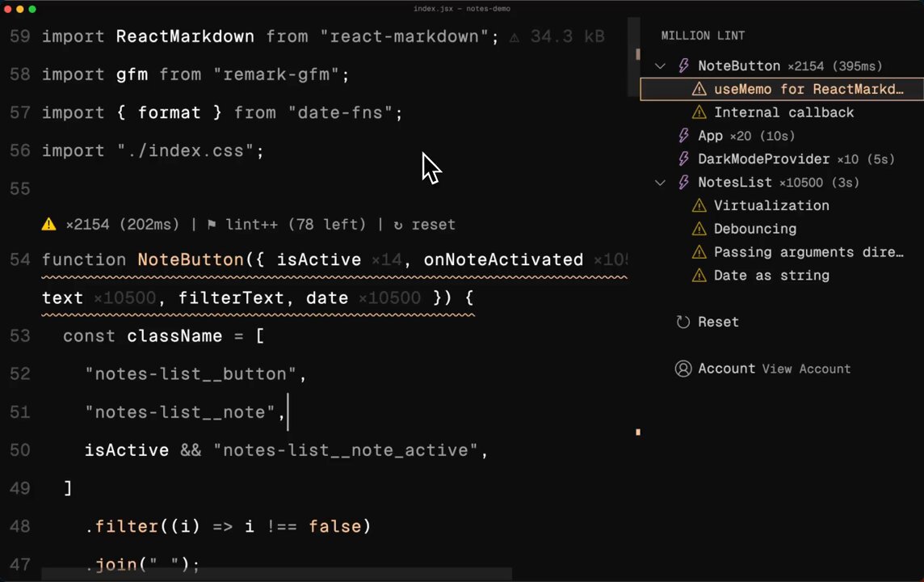924x582 pixels.
Task: Click the lightning icon beside DarkModeProvider
Action: pyautogui.click(x=683, y=159)
